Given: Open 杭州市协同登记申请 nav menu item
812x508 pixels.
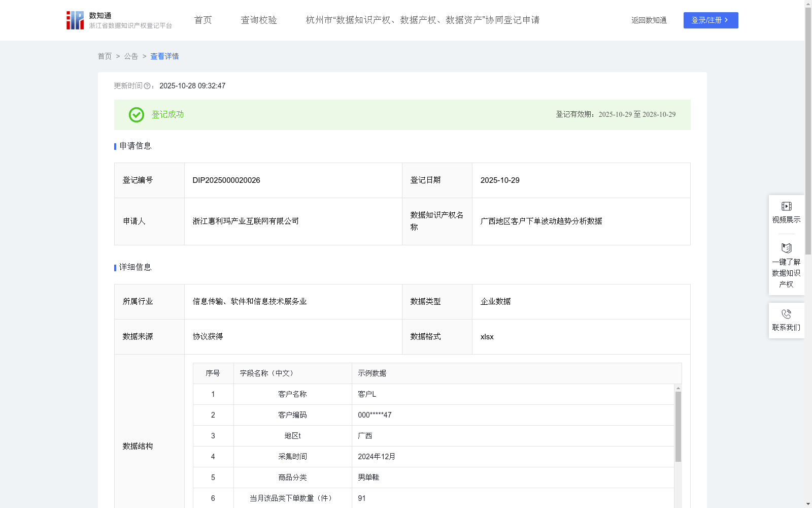Looking at the screenshot, I should 423,20.
